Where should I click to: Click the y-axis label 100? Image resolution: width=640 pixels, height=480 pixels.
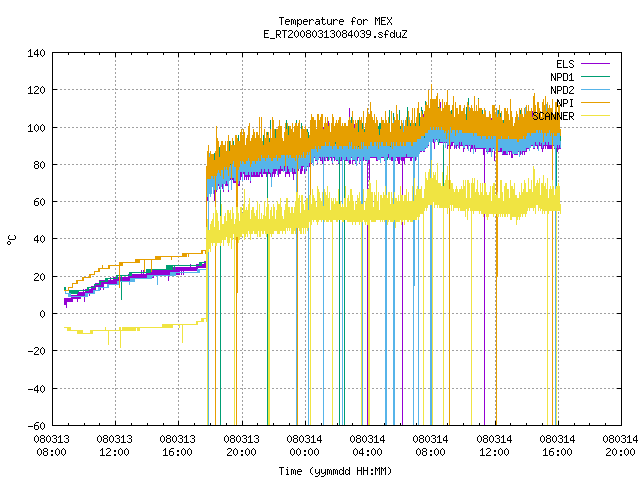(x=36, y=128)
